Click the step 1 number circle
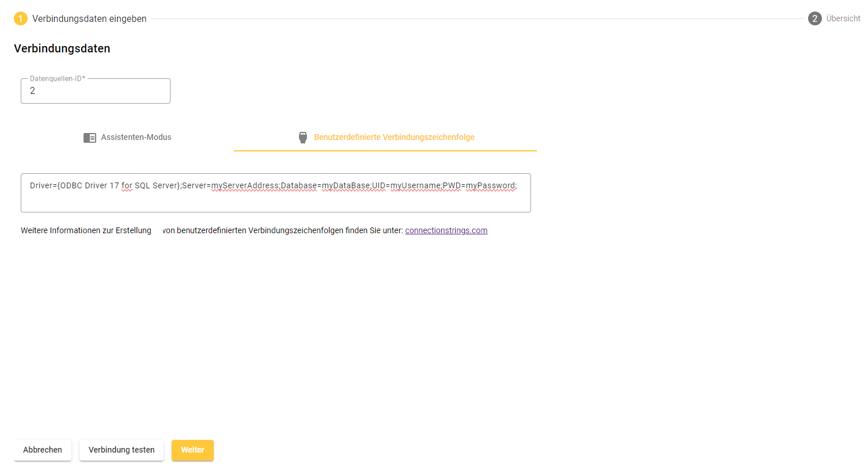868x467 pixels. coord(21,18)
